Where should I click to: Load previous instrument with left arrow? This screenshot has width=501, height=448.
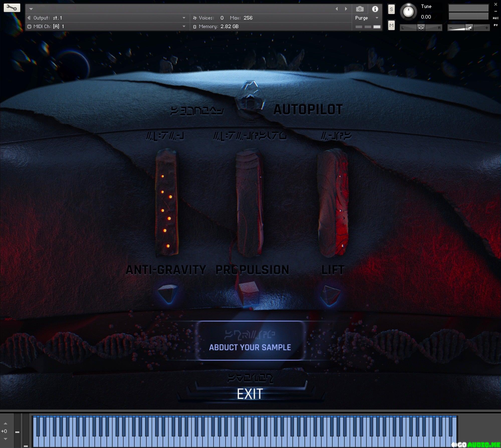tap(337, 9)
